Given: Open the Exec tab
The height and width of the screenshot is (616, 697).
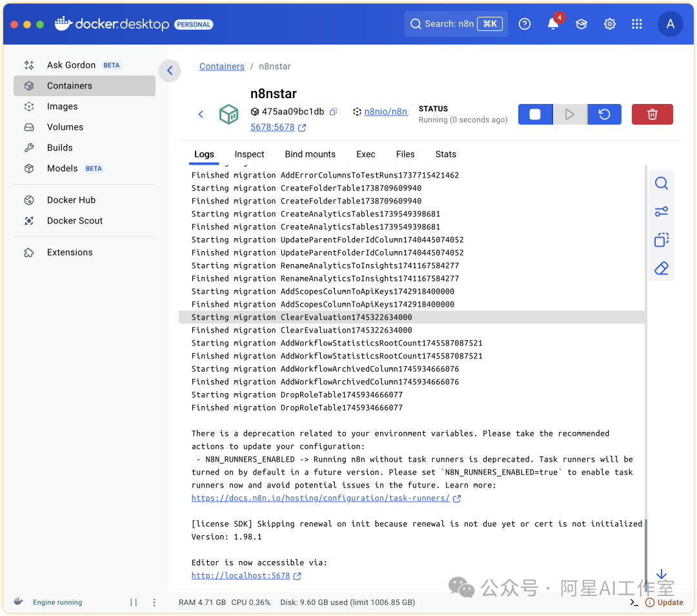Looking at the screenshot, I should tap(366, 154).
